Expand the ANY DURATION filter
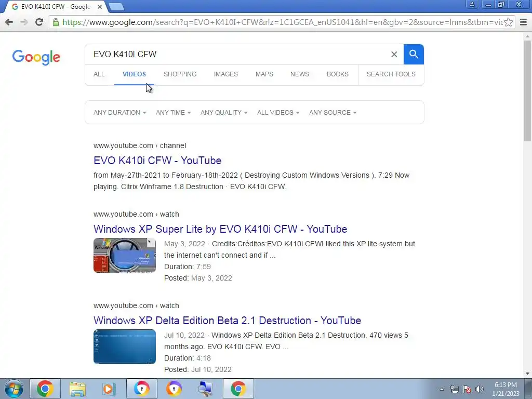This screenshot has width=532, height=399. click(x=120, y=113)
